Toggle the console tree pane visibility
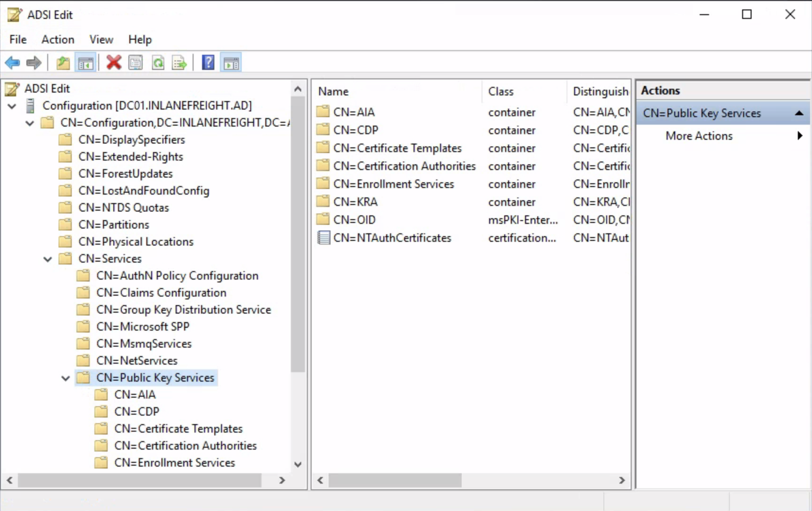Image resolution: width=812 pixels, height=511 pixels. click(86, 62)
